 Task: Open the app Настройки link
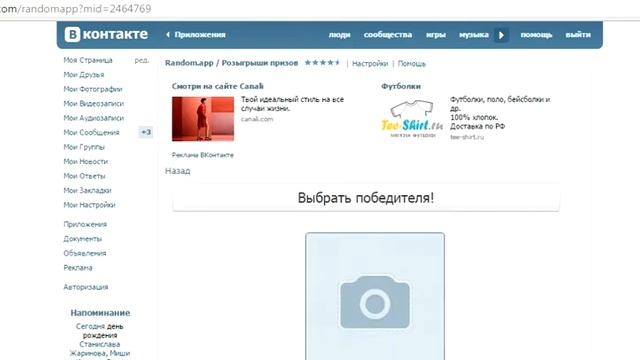370,64
